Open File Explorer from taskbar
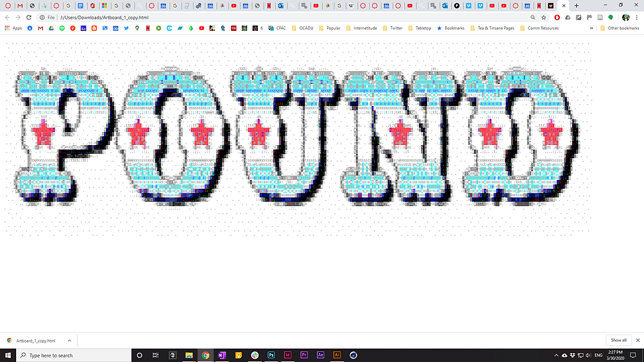Screen dimensions: 644x362 click(189, 355)
